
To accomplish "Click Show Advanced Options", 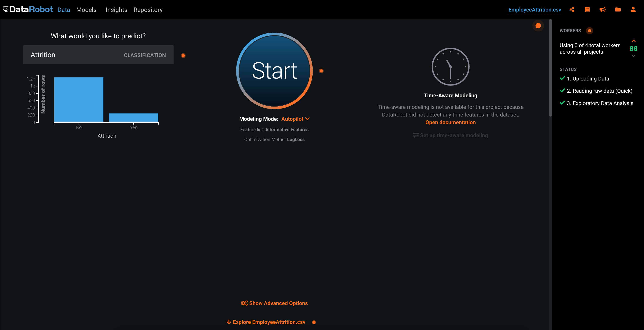I will [274, 303].
